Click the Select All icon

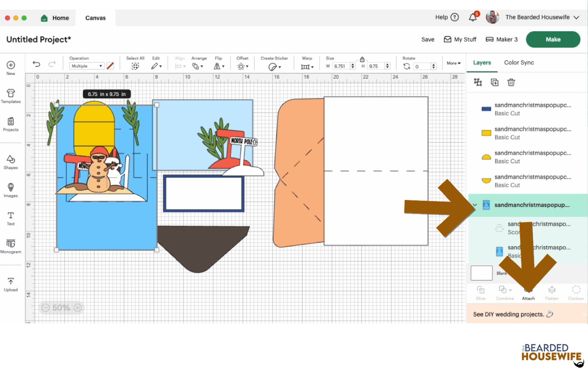coord(135,66)
